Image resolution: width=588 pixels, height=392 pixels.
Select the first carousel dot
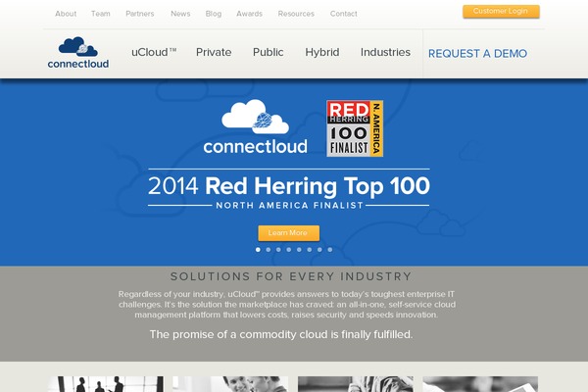tap(258, 250)
